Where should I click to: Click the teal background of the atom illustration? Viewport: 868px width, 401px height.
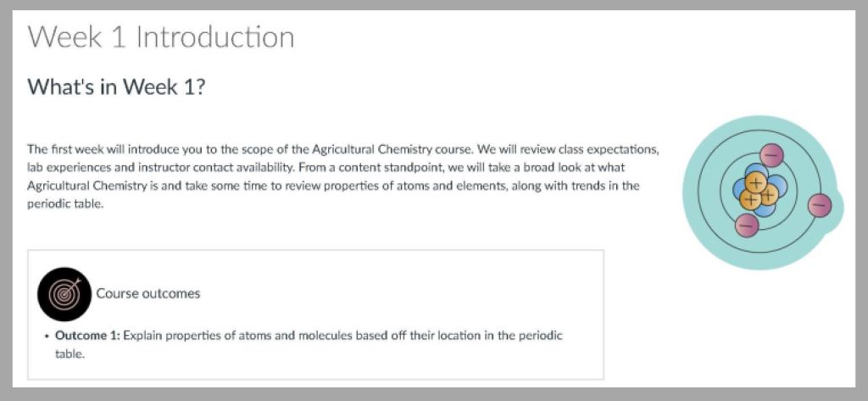[708, 227]
